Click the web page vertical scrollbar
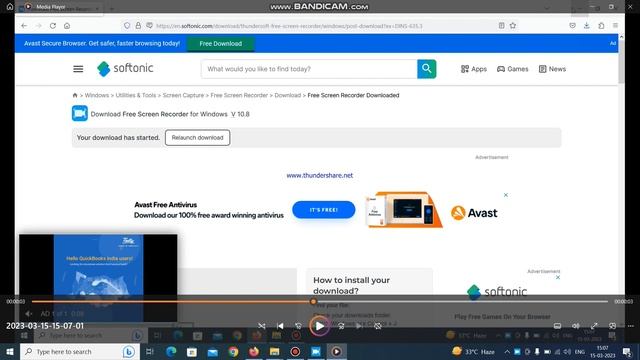 [x=621, y=61]
